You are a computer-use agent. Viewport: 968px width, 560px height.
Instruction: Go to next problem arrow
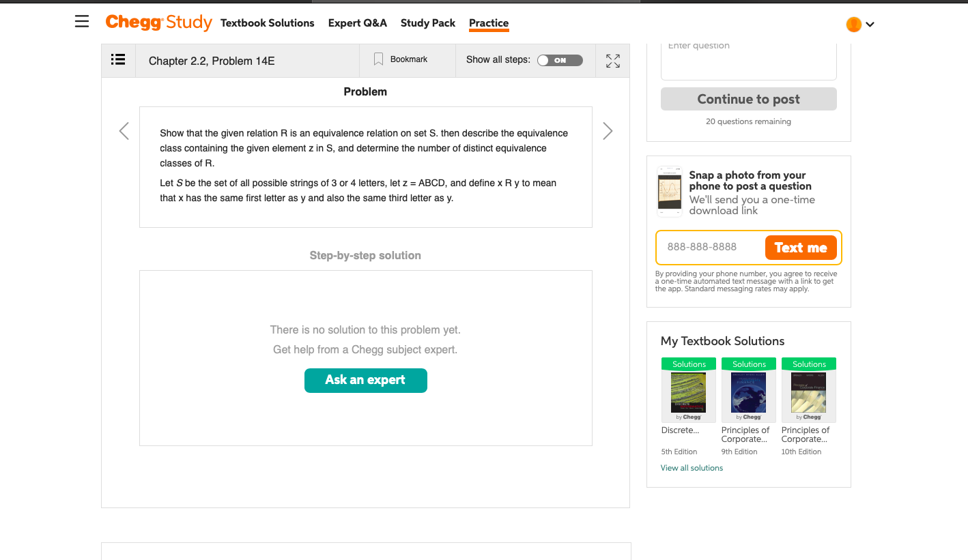coord(608,131)
